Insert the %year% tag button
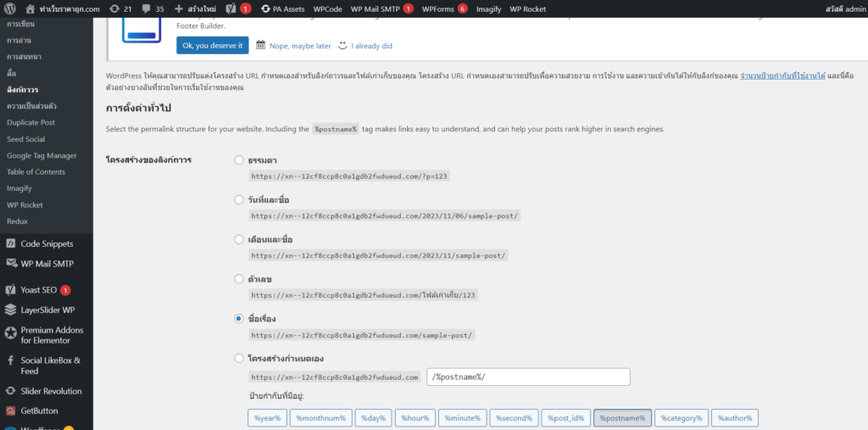The width and height of the screenshot is (868, 430). coord(267,418)
